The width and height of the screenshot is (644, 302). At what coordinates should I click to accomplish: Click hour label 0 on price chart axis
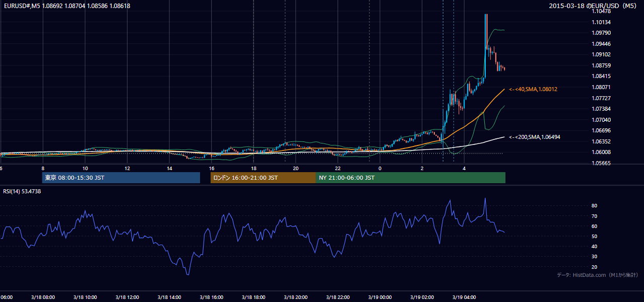[x=380, y=168]
